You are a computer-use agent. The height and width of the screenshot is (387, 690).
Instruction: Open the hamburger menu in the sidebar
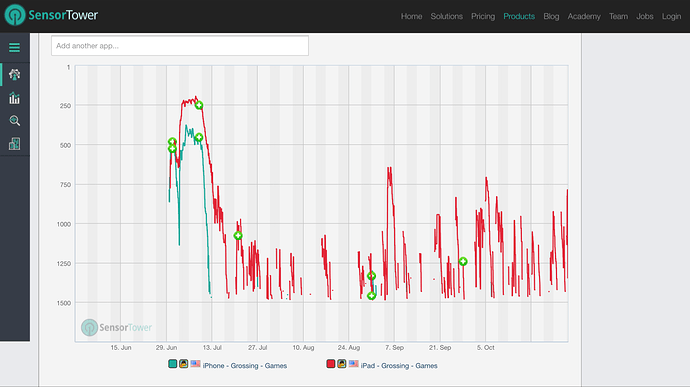tap(15, 48)
